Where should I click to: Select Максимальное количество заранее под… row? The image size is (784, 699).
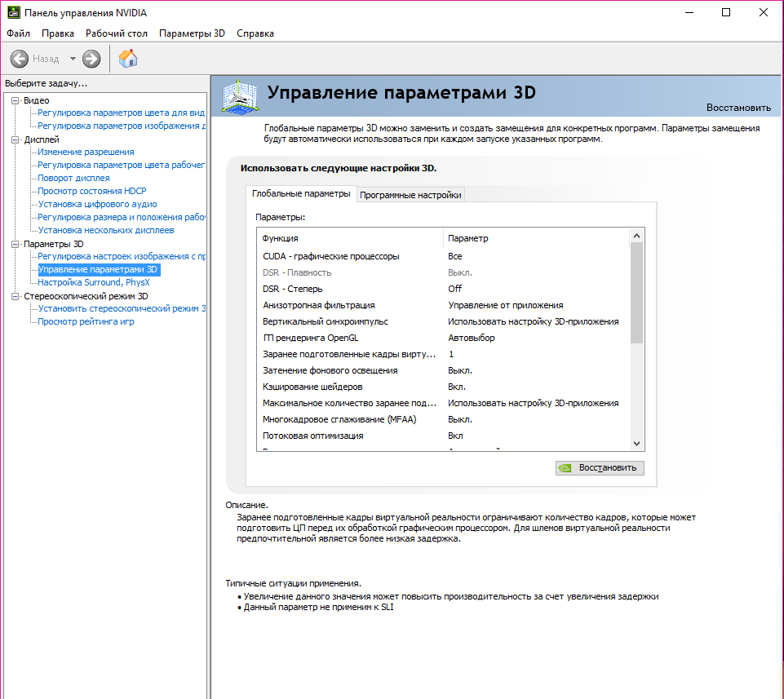442,403
